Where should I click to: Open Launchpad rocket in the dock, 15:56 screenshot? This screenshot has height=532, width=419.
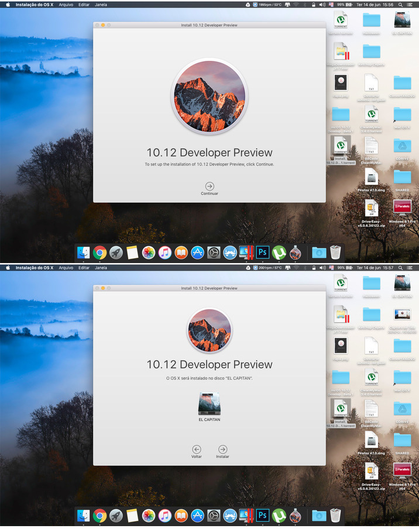click(116, 253)
